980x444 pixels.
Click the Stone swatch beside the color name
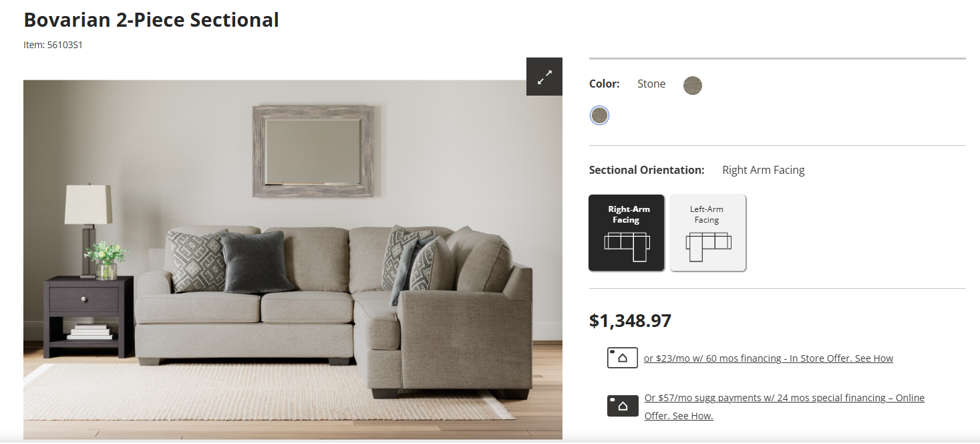click(693, 85)
